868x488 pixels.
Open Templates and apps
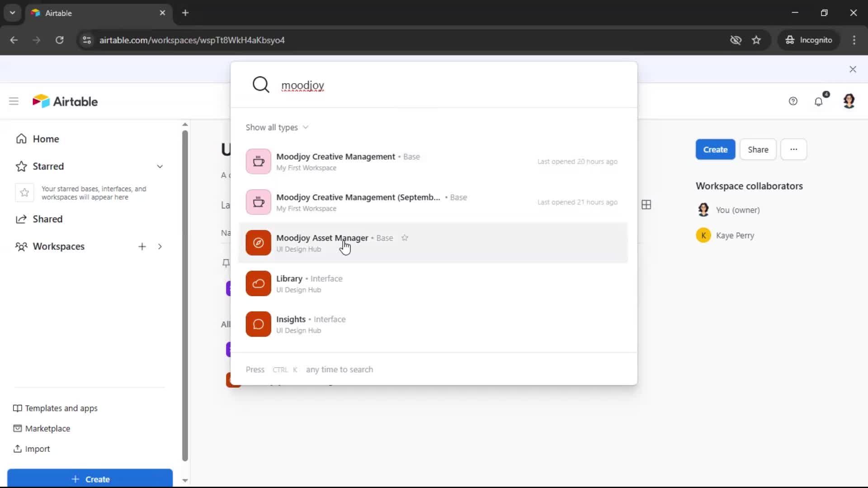tap(55, 408)
